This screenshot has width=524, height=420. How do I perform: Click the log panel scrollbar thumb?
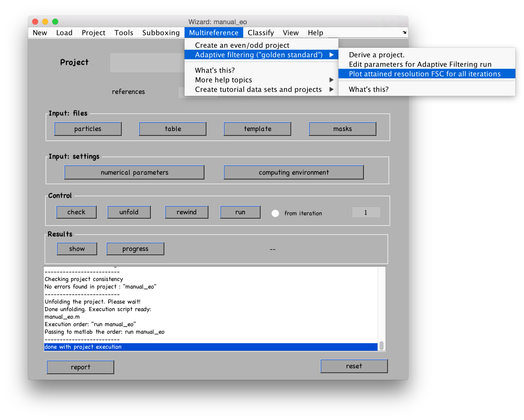[381, 346]
